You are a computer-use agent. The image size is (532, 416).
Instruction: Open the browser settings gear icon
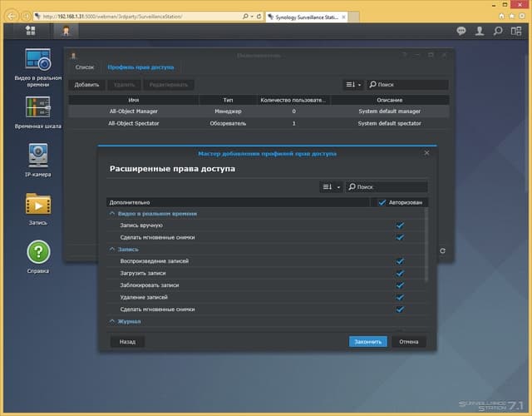click(x=522, y=16)
